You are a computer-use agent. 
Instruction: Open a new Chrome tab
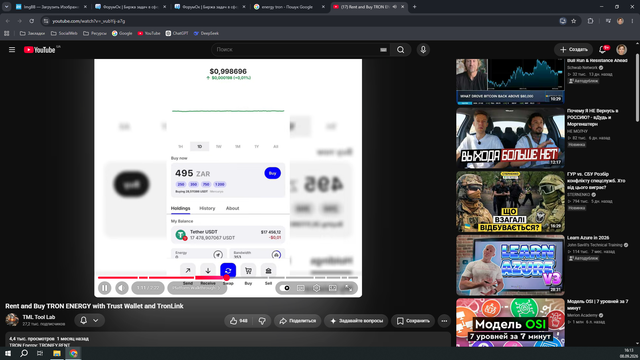(x=415, y=7)
